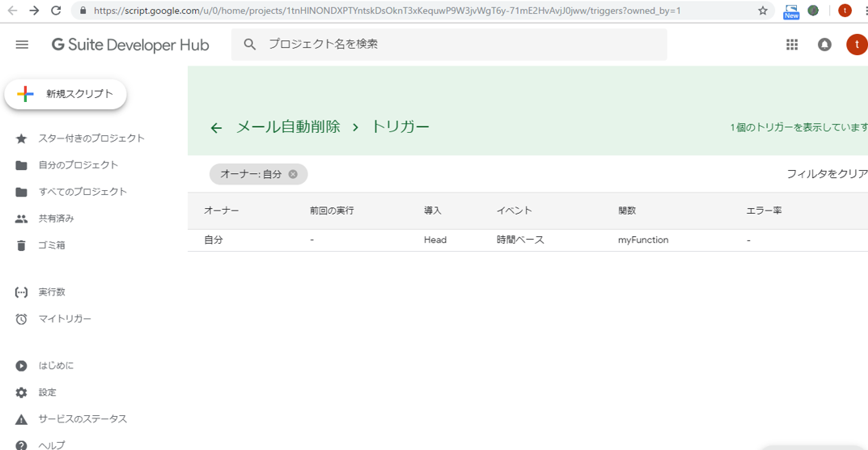Open サービスのステータス in the sidebar
The width and height of the screenshot is (868, 450).
pyautogui.click(x=83, y=419)
